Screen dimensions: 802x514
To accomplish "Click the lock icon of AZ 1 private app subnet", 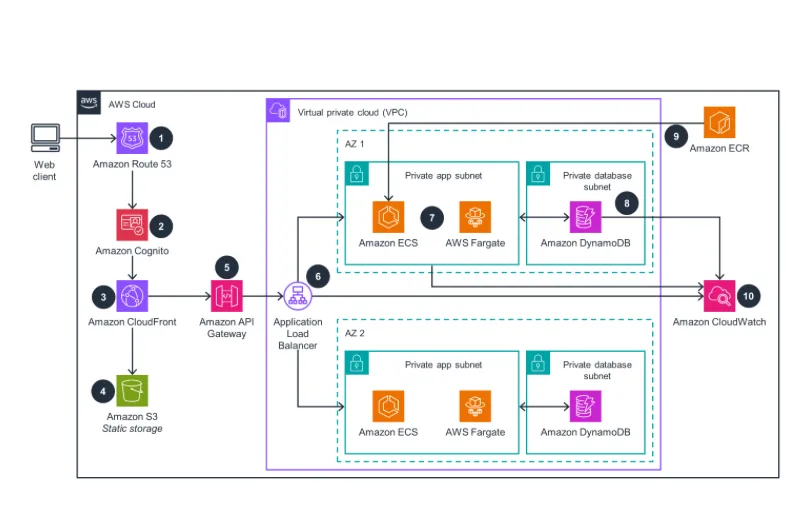I will (x=357, y=174).
